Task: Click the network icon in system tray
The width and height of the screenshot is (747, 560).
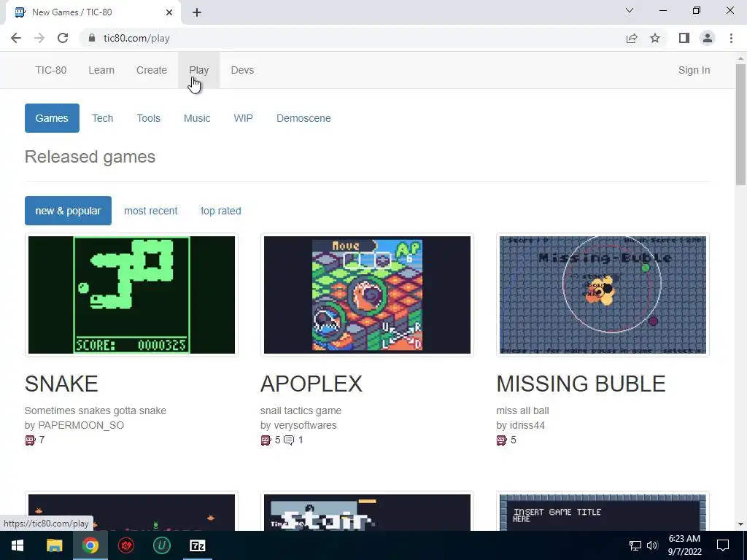Action: (635, 545)
